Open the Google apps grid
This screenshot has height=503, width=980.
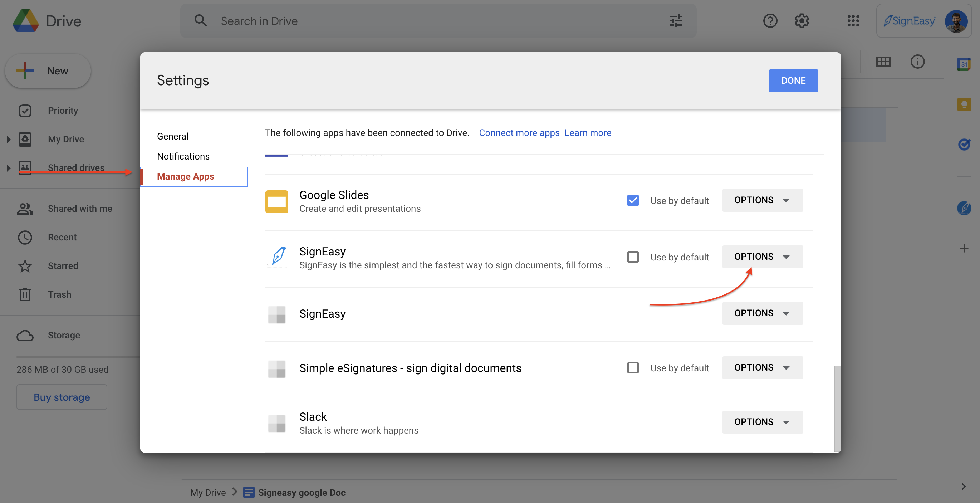(x=853, y=21)
